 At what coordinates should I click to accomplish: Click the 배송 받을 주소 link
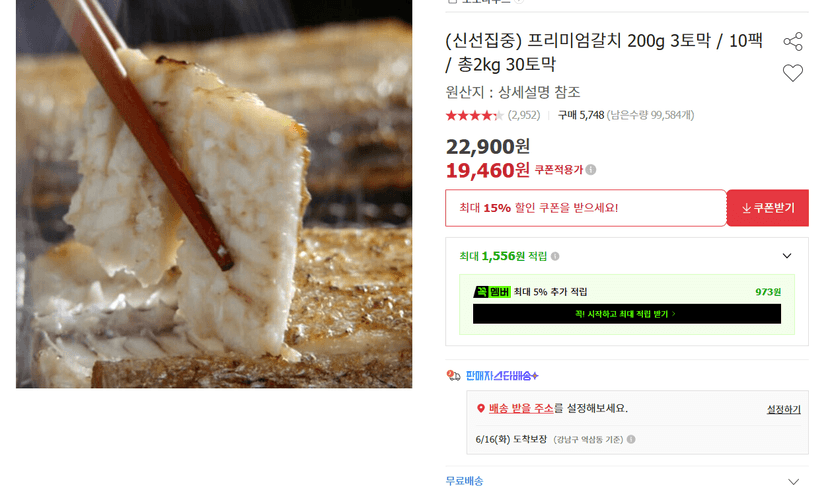[x=521, y=408]
